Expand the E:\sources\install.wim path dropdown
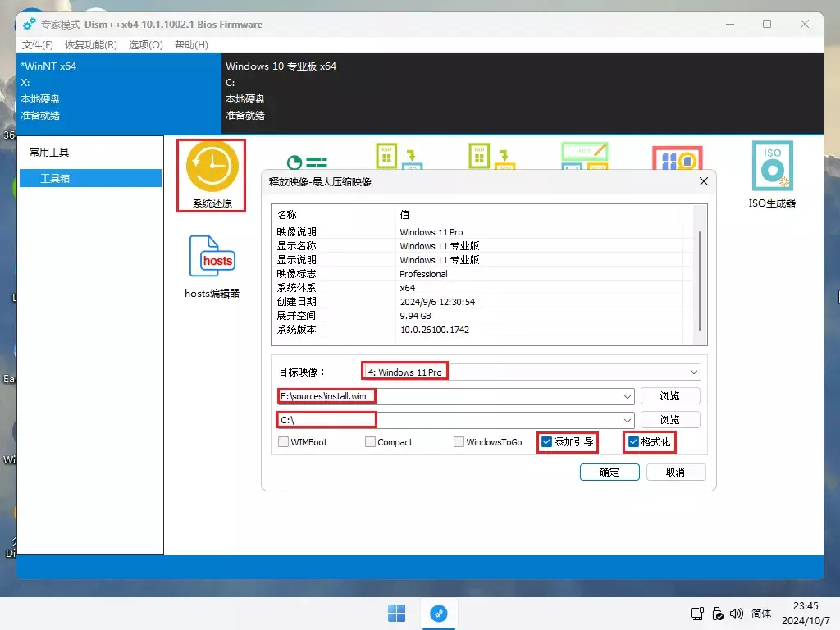Image resolution: width=840 pixels, height=630 pixels. pos(628,396)
